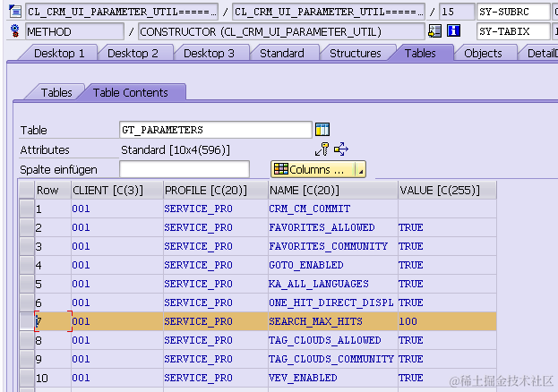The image size is (558, 392).
Task: Select row 7 using its row selector
Action: tap(27, 321)
